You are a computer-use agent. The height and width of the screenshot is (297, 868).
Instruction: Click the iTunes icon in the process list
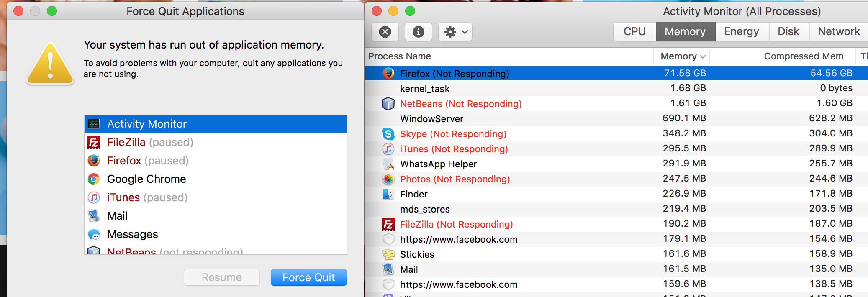[x=388, y=148]
